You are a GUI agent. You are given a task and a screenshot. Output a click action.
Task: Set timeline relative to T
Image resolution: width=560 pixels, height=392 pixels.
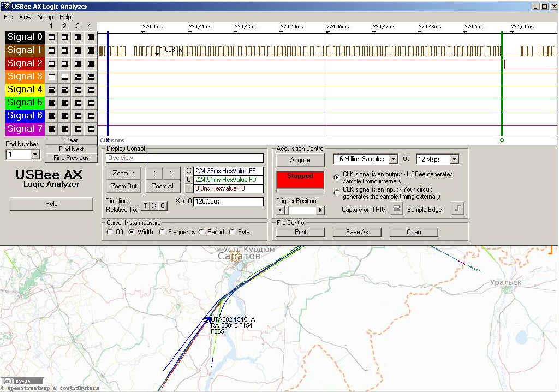[x=146, y=206]
